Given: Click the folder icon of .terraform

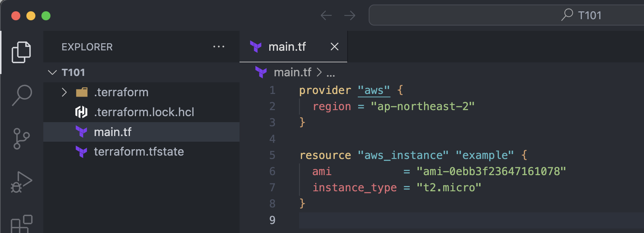Looking at the screenshot, I should [x=82, y=92].
